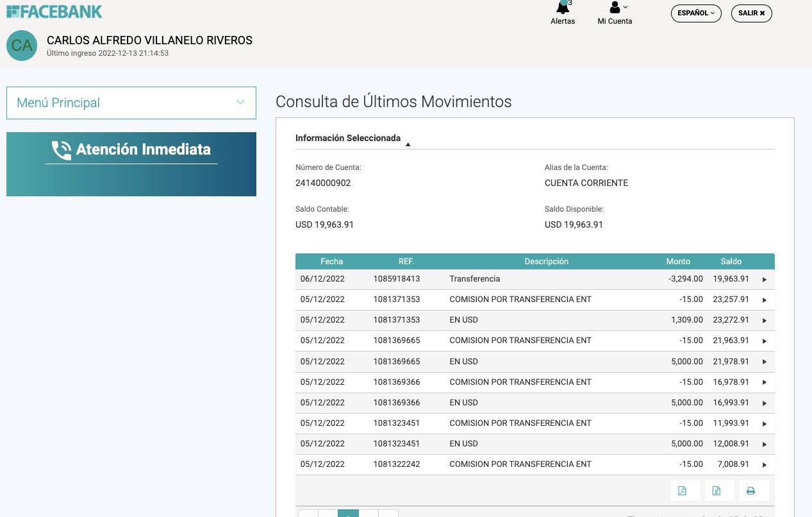Expand details of the 06/12/2022 Transferencia row
Screen dimensions: 812x517
pyautogui.click(x=764, y=280)
